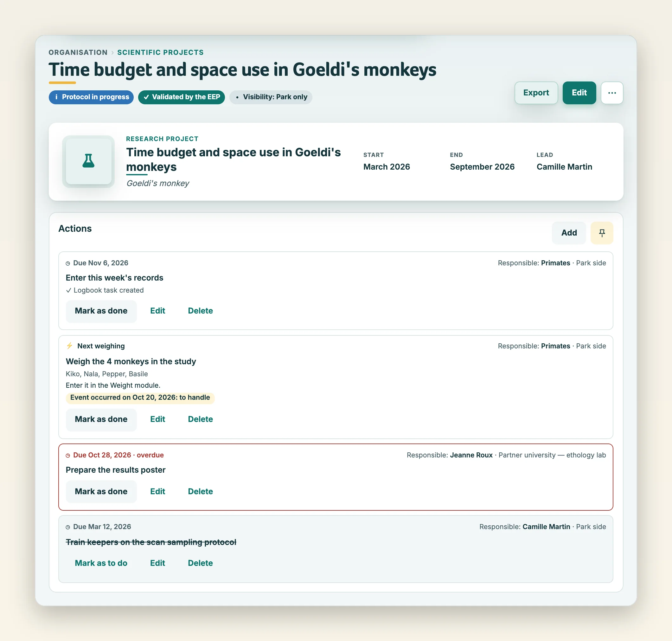Click 'Due Oct 28, 2026 · overdue' text
Screen dimensions: 672x641
118,455
